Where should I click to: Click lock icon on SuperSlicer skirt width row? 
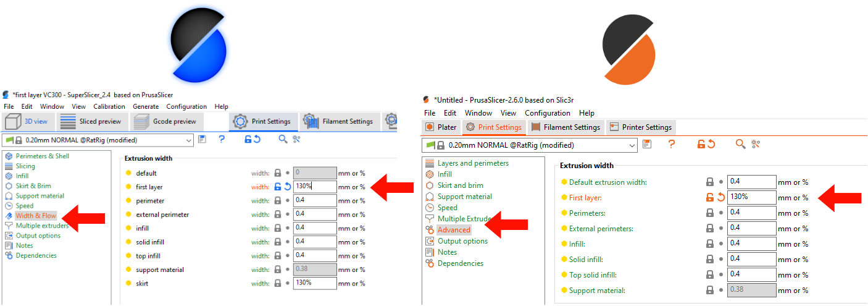pos(278,283)
